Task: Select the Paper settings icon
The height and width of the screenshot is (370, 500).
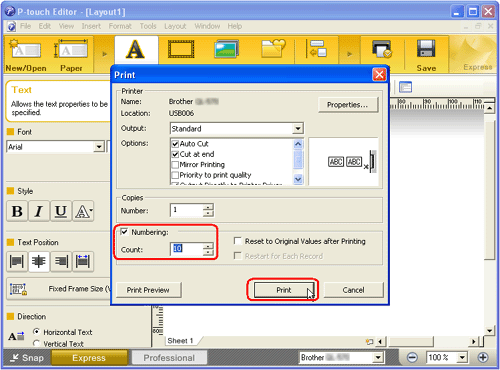Action: 71,50
